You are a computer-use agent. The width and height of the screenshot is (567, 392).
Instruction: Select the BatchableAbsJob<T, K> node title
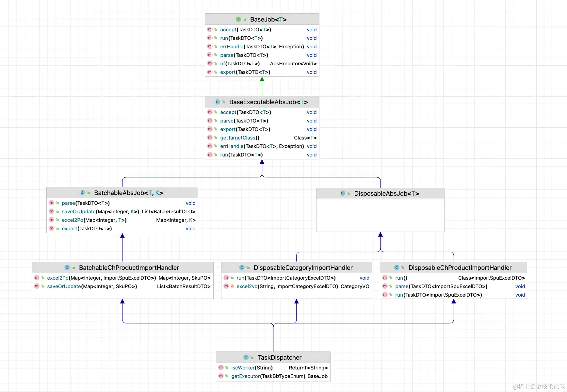[x=129, y=193]
